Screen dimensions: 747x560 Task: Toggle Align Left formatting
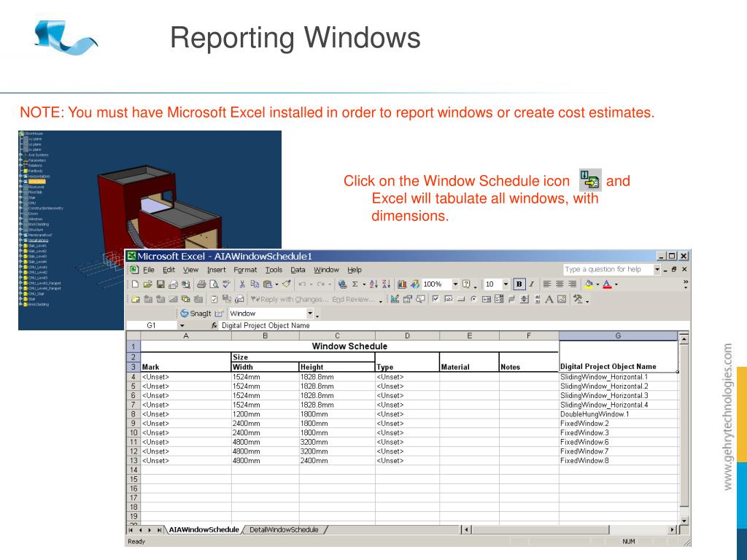coord(547,284)
